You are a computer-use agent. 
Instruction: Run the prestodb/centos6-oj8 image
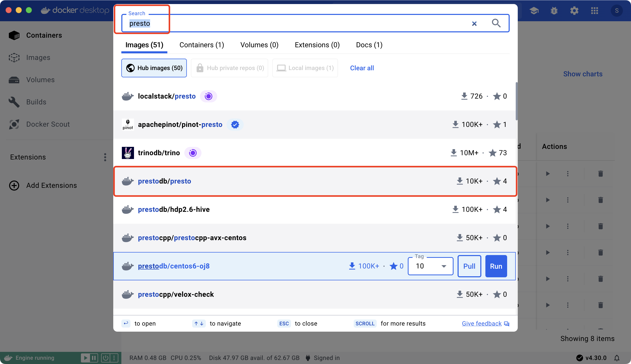(496, 266)
